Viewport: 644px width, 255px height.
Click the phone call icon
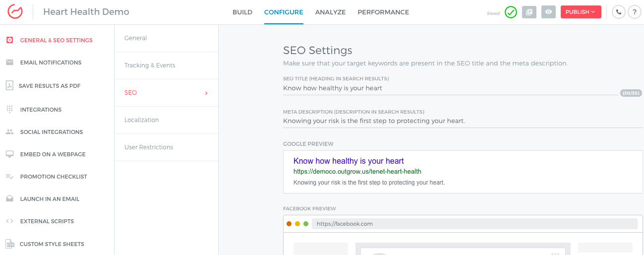(x=618, y=12)
